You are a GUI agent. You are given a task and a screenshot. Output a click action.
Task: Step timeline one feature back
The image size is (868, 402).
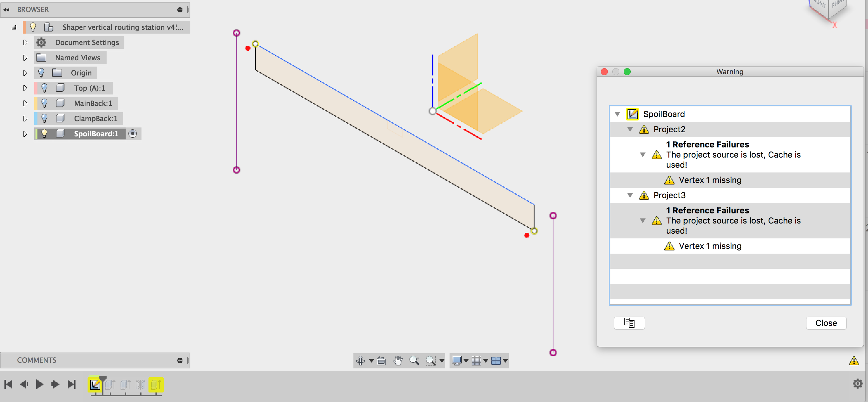pyautogui.click(x=23, y=384)
